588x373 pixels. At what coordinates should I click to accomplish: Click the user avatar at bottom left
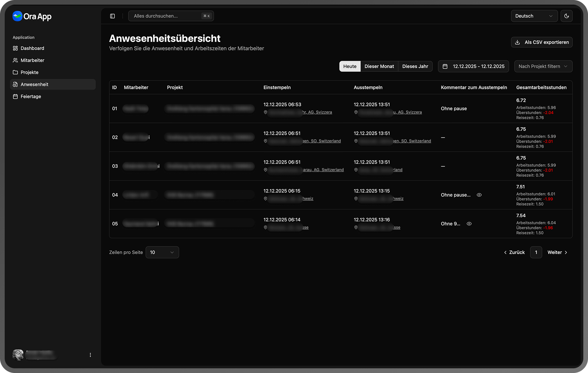point(18,355)
